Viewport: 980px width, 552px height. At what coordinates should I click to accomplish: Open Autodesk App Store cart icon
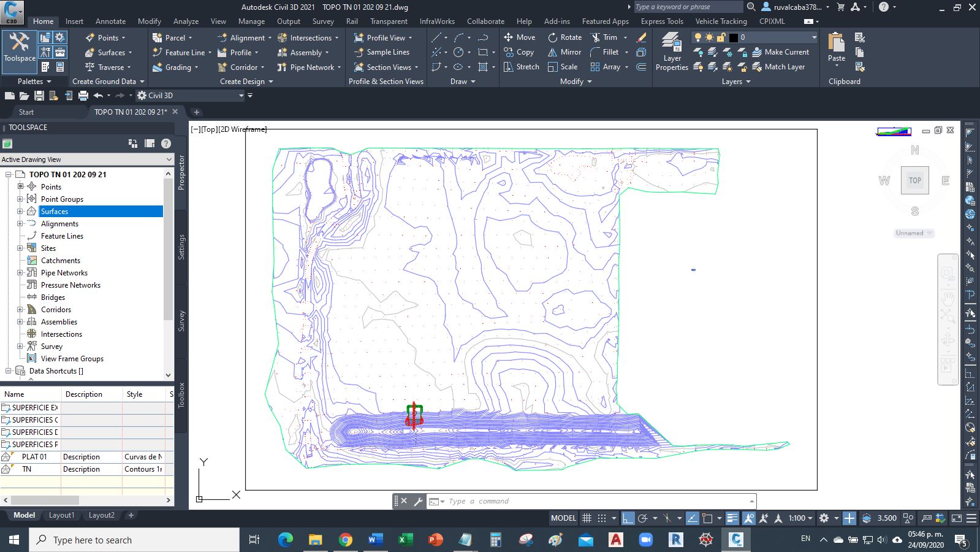[840, 7]
